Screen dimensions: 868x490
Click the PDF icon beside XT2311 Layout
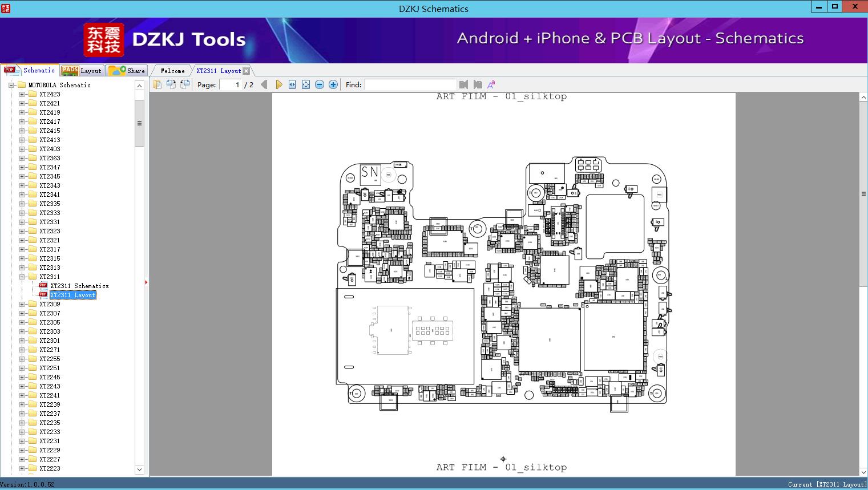click(x=43, y=295)
